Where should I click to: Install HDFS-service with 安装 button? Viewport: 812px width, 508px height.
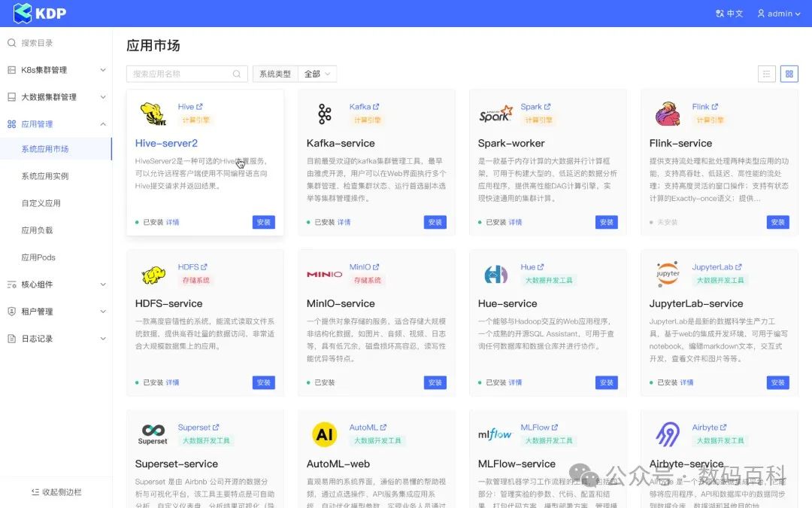[264, 382]
